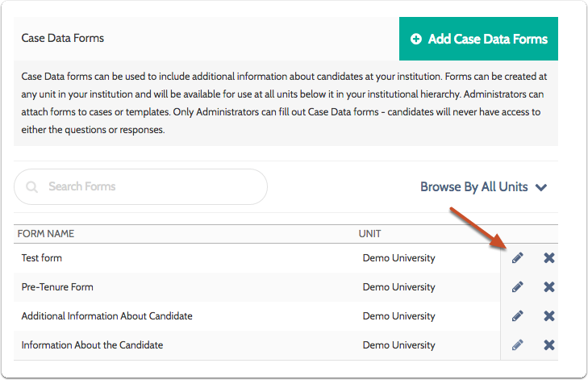Image resolution: width=588 pixels, height=380 pixels.
Task: Delete Additional Information About Candidate form
Action: pyautogui.click(x=549, y=316)
